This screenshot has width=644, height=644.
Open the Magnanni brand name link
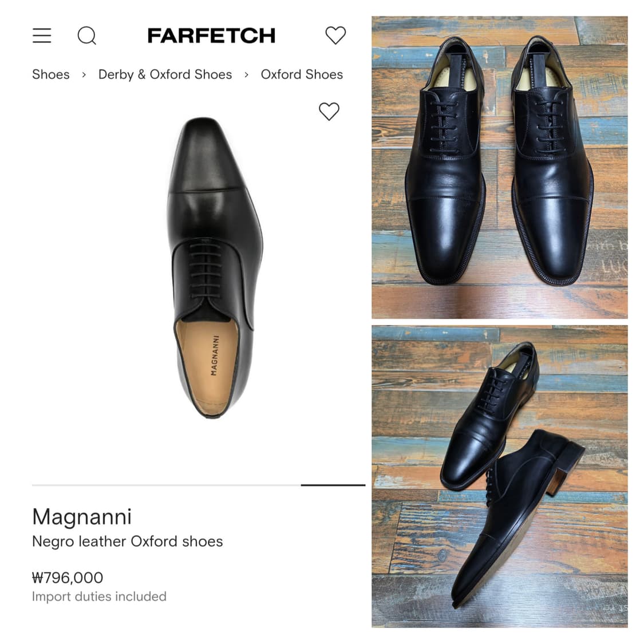tap(82, 516)
